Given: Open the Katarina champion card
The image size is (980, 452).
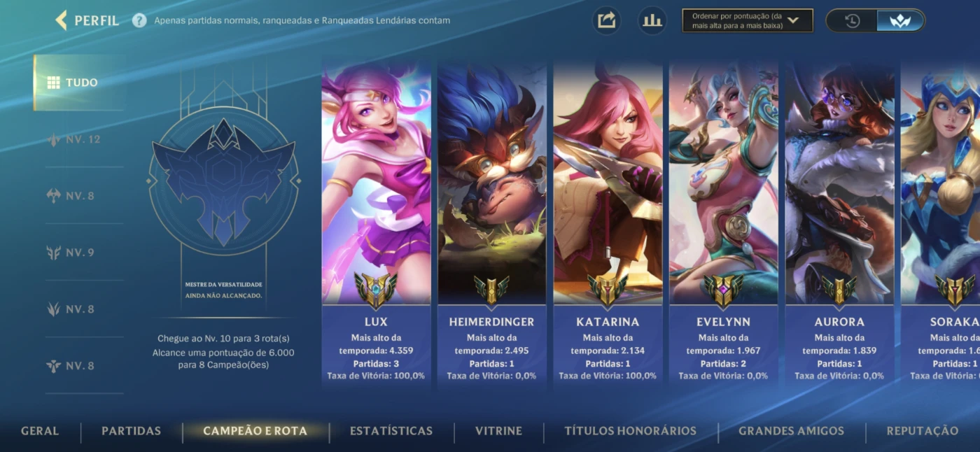Looking at the screenshot, I should [608, 224].
